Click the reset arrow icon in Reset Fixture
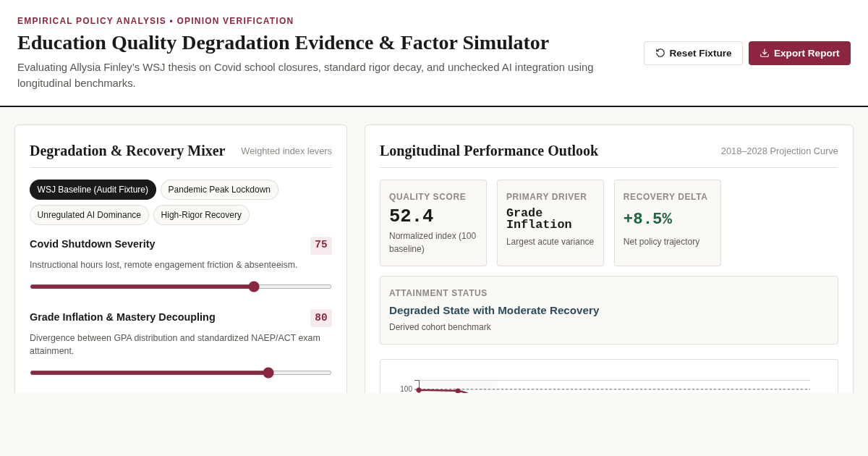This screenshot has width=868, height=456. (x=660, y=53)
